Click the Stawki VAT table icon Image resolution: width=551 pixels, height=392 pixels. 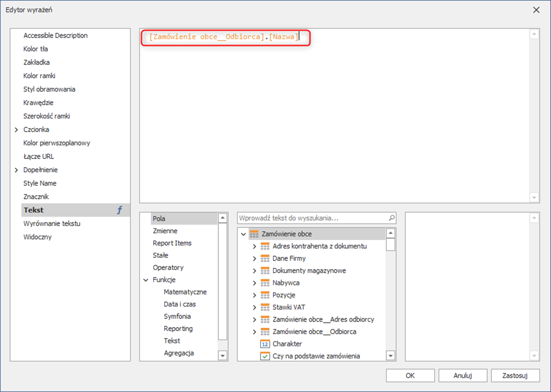tap(265, 307)
